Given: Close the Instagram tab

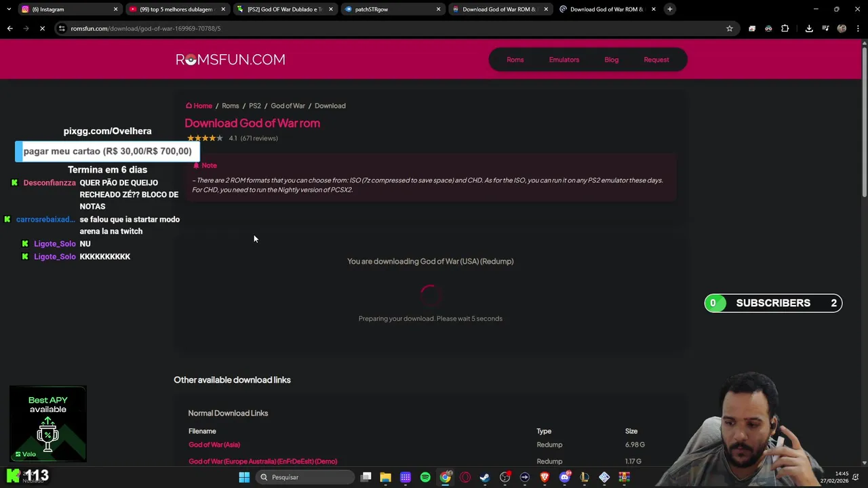Looking at the screenshot, I should pos(115,9).
